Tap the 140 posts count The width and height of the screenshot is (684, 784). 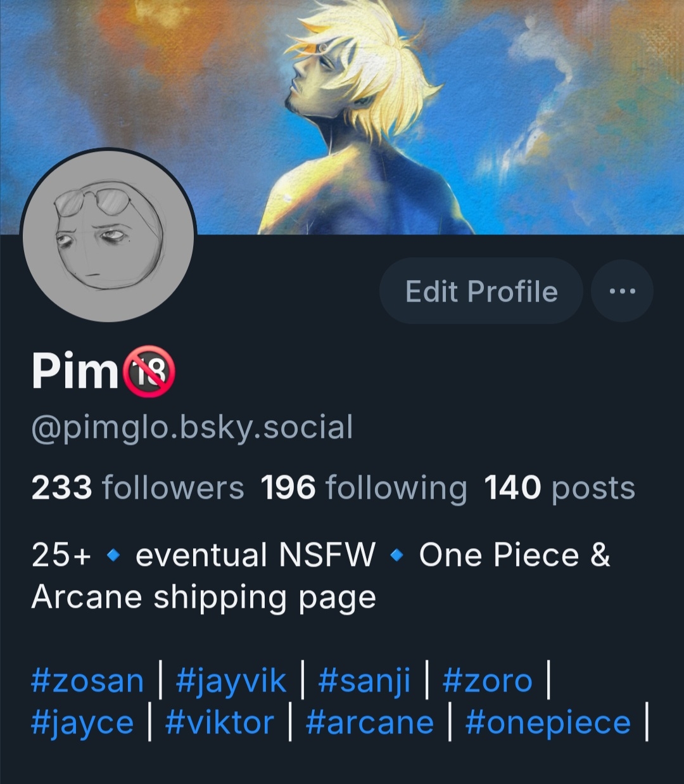pyautogui.click(x=560, y=488)
